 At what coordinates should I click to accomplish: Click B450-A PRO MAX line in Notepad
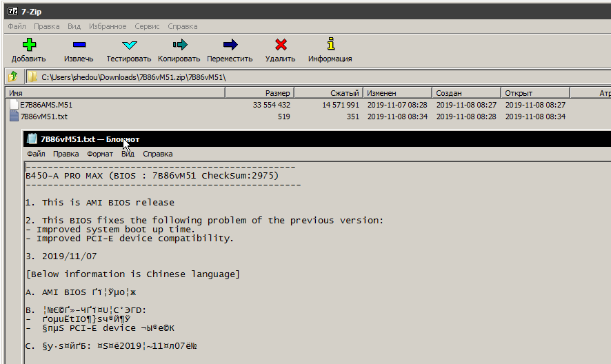[x=152, y=176]
